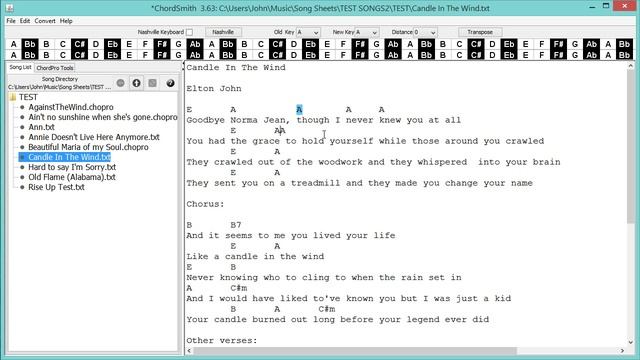Click leftmost G key in upper keyboard row
This screenshot has height=360, width=640.
[178, 44]
